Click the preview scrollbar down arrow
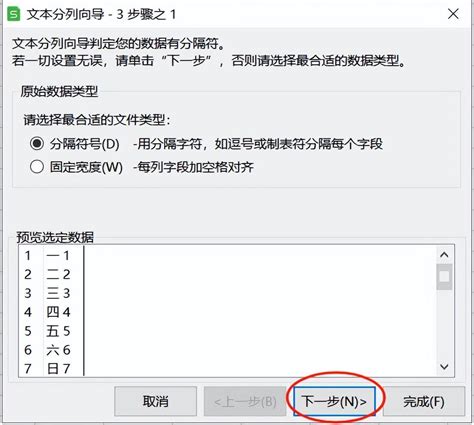This screenshot has width=474, height=425. (x=444, y=367)
